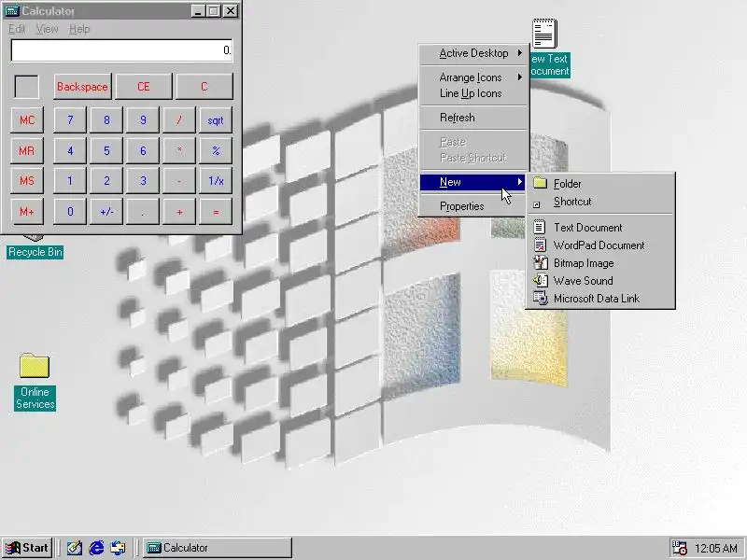This screenshot has width=747, height=560.
Task: Click the calculator digit 1 button
Action: pyautogui.click(x=70, y=181)
